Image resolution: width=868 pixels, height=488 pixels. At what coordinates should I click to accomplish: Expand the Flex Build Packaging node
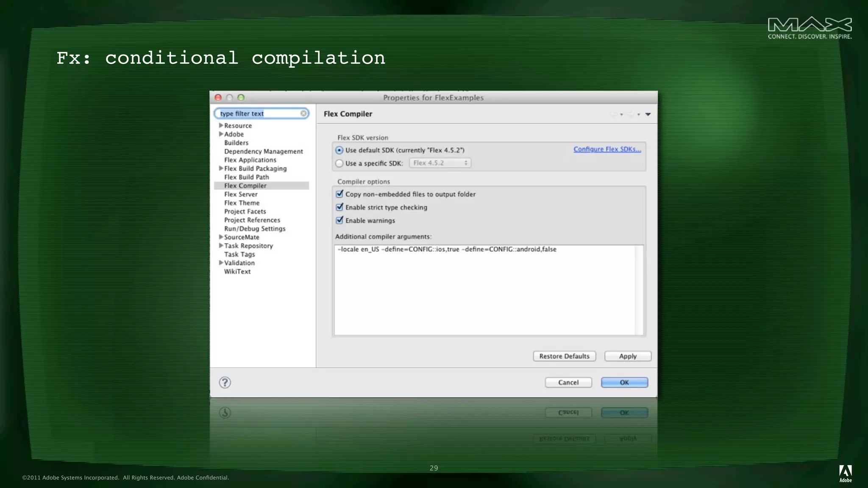click(221, 168)
